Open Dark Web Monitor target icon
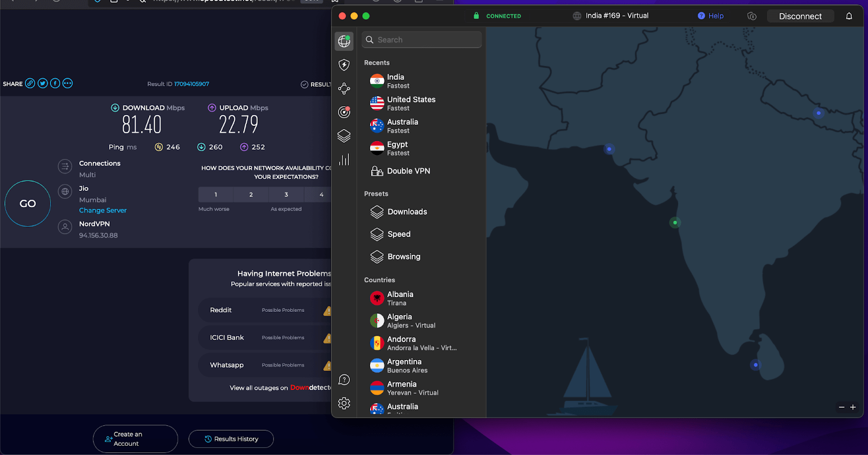The width and height of the screenshot is (868, 455). point(344,112)
